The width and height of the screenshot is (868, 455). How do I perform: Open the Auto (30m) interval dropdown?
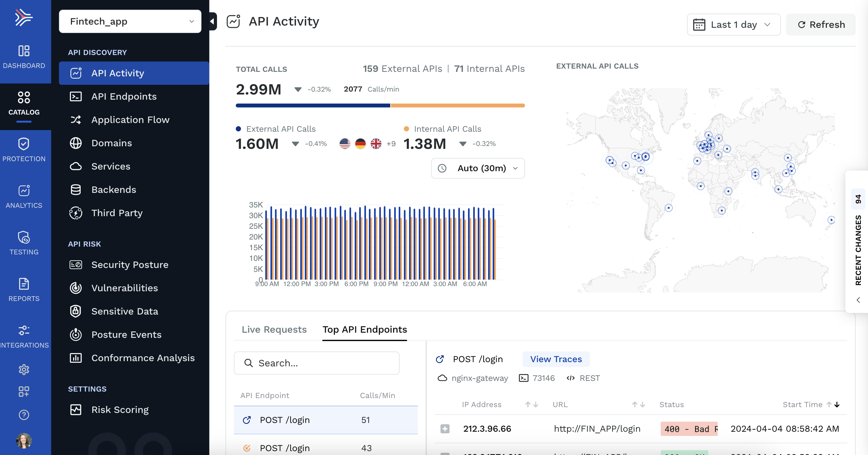click(477, 168)
